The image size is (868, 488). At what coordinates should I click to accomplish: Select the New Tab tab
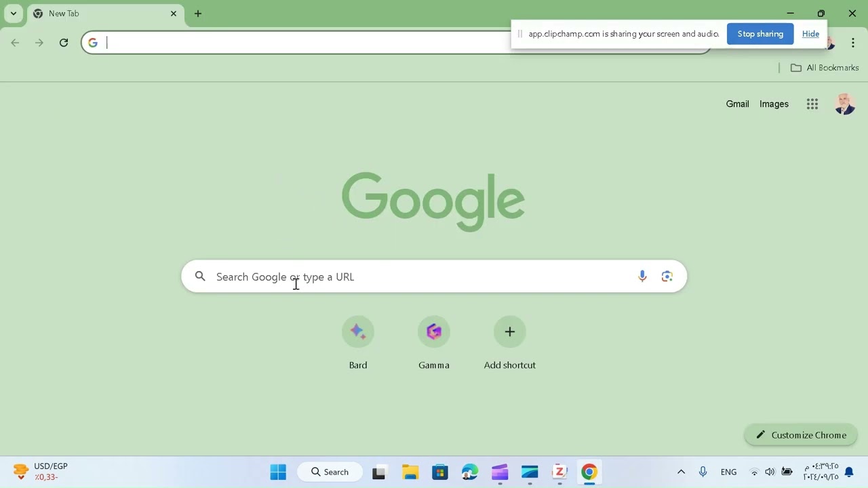click(105, 14)
